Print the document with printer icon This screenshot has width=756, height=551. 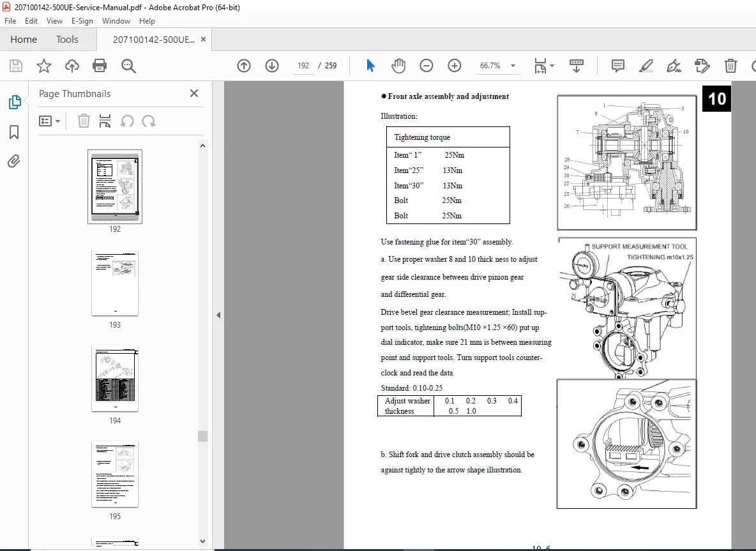[x=100, y=66]
